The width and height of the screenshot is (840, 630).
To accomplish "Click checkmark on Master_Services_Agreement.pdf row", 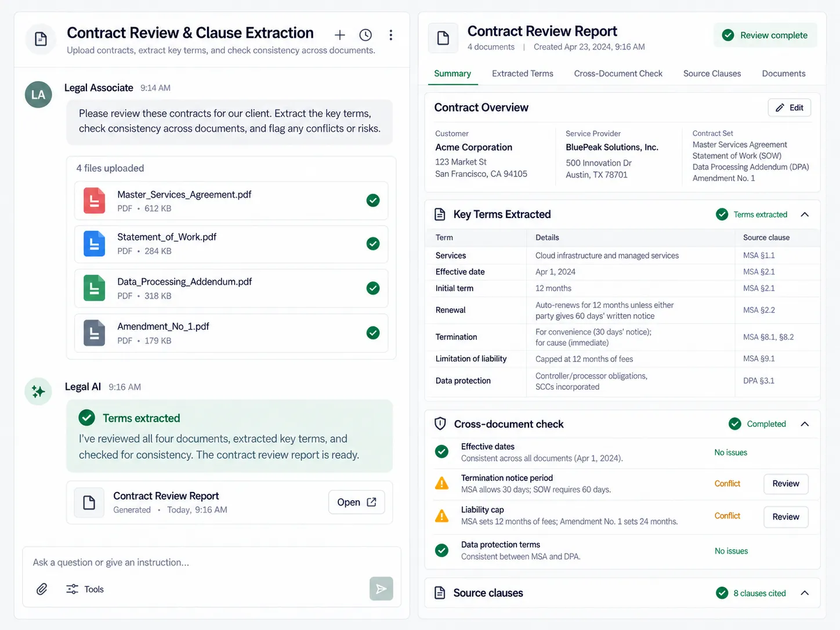I will (x=373, y=201).
